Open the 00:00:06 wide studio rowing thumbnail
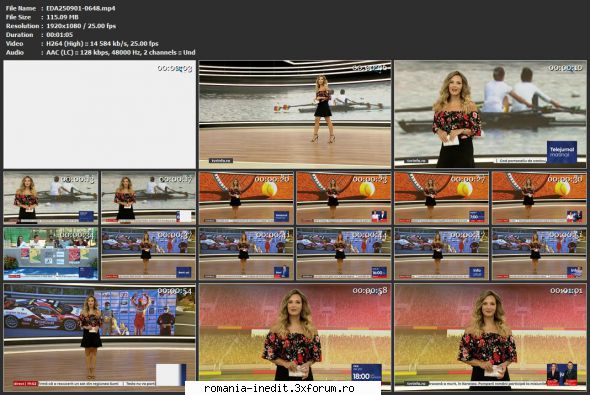 pos(295,114)
